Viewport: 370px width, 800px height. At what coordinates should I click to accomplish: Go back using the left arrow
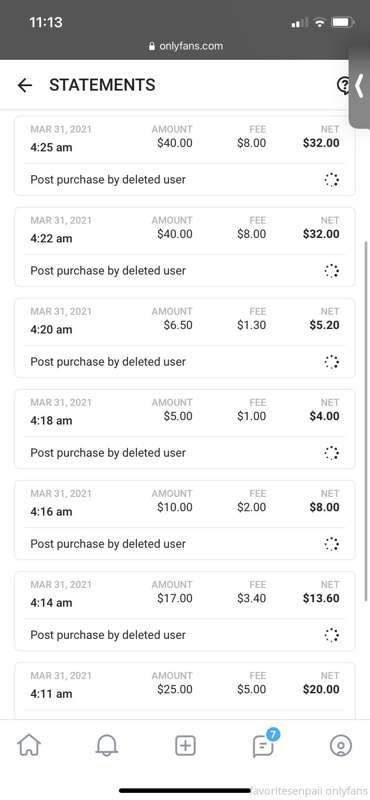24,85
